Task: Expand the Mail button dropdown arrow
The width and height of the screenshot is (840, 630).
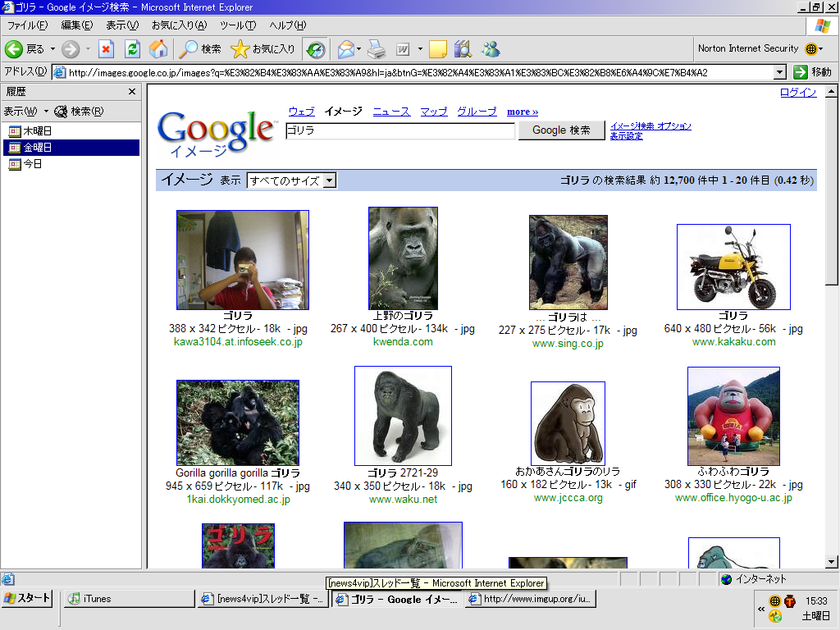Action: click(359, 49)
